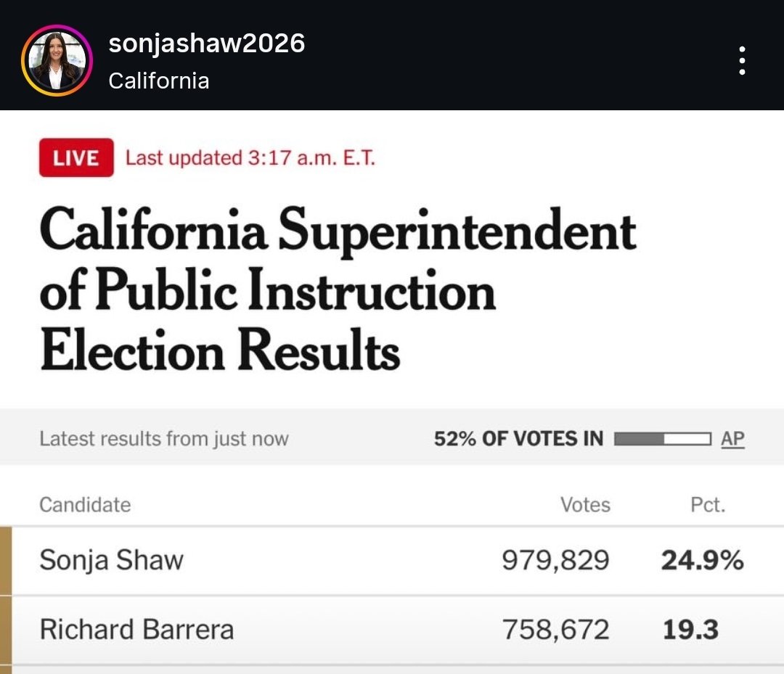Screen dimensions: 784x674
Task: Click the Votes column header
Action: (586, 505)
